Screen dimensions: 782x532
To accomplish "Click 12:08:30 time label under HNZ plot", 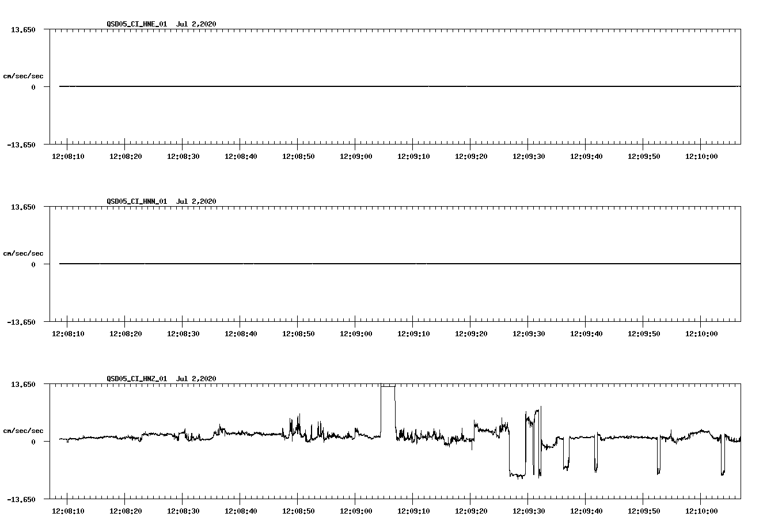I will click(x=183, y=511).
